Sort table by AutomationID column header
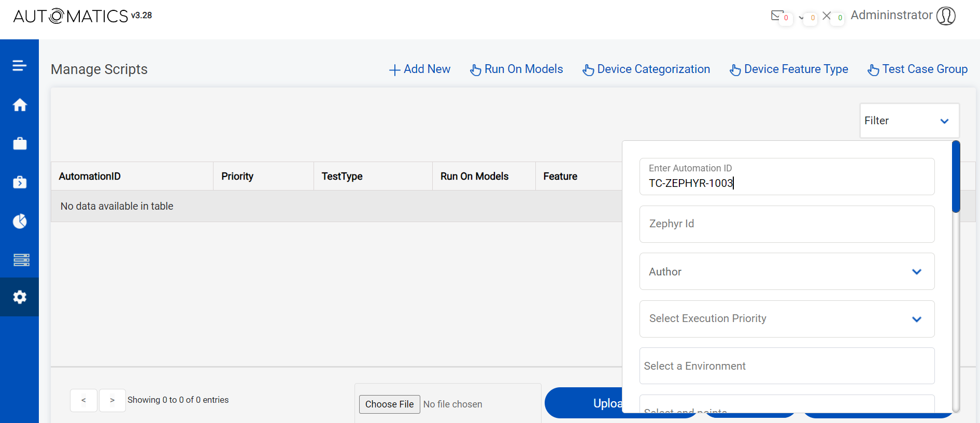 (90, 177)
